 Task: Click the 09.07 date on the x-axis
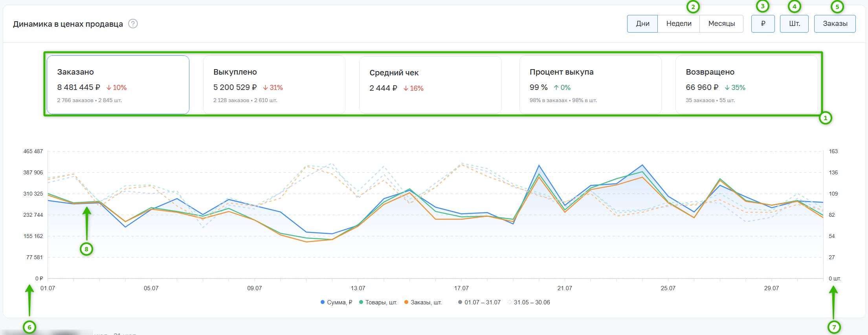[254, 288]
